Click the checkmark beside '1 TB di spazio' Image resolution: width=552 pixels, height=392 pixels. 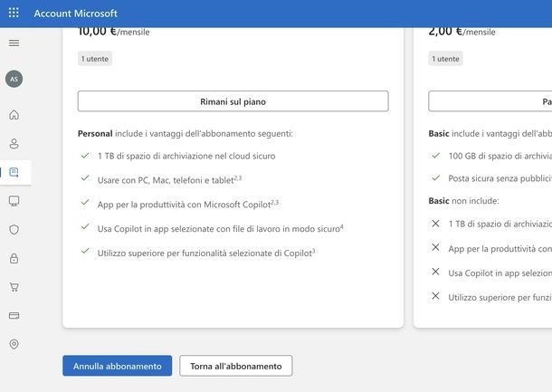point(85,156)
